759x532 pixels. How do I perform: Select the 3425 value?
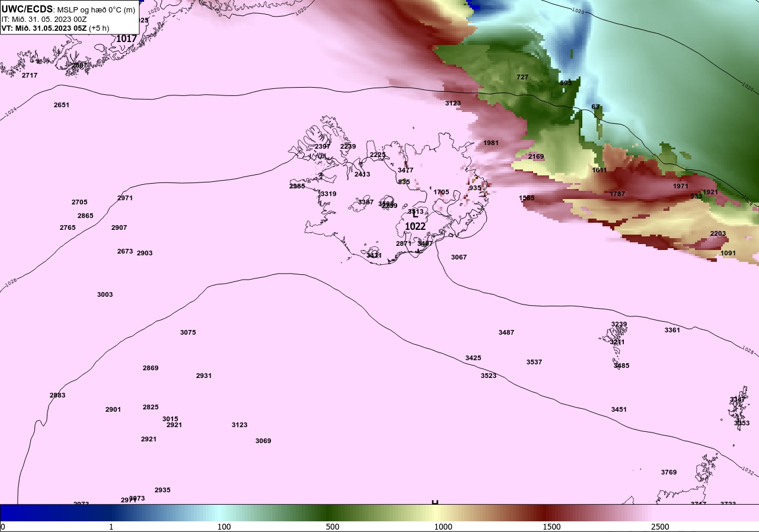(473, 358)
